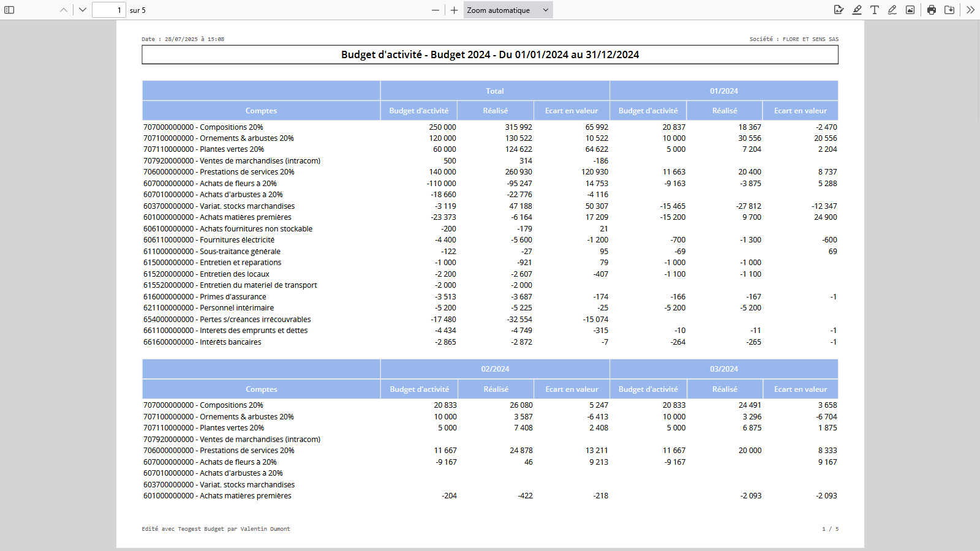The height and width of the screenshot is (551, 980).
Task: Click the page number input field
Action: 109,10
